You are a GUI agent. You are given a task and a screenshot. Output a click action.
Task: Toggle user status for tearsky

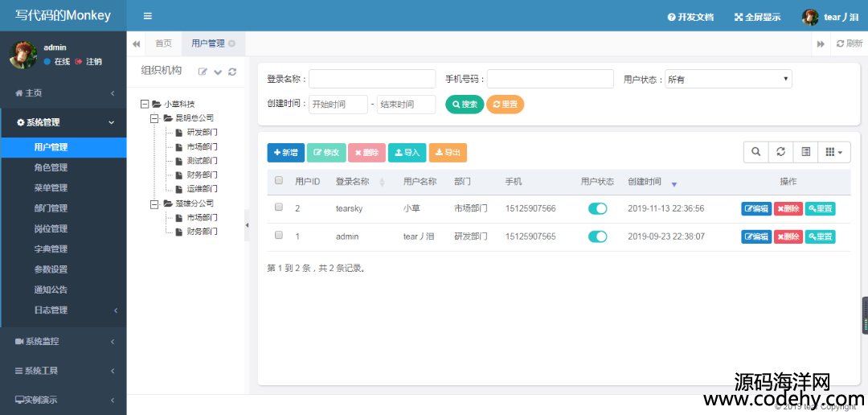pyautogui.click(x=597, y=208)
